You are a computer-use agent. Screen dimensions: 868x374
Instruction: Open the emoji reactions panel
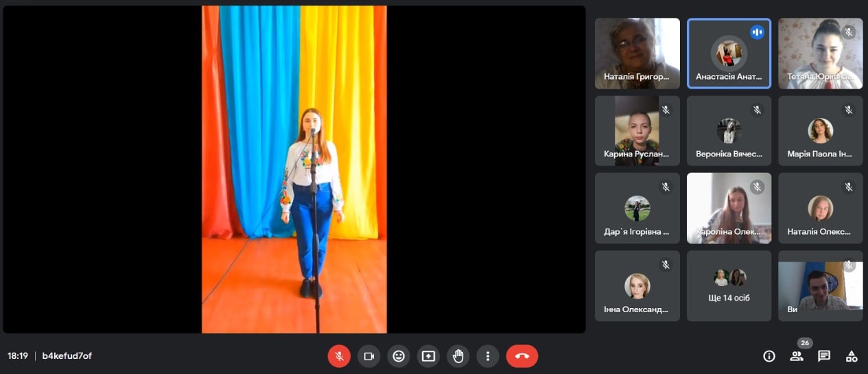pyautogui.click(x=399, y=356)
